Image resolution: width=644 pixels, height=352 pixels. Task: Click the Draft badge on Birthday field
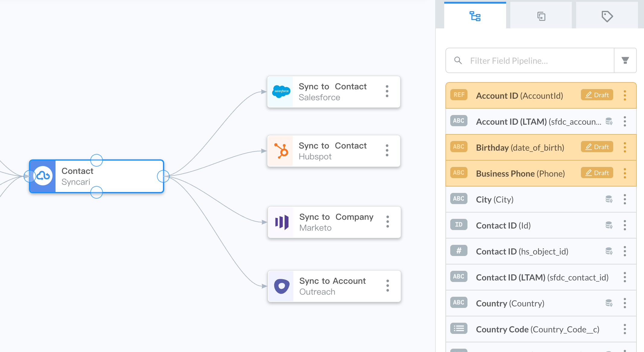point(597,147)
